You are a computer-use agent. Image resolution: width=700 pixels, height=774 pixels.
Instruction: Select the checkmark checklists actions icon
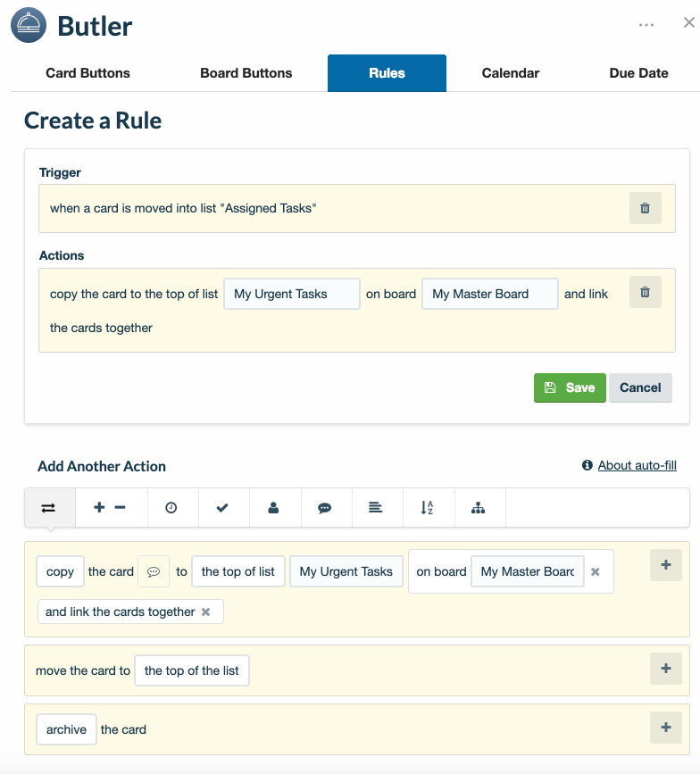(x=222, y=507)
